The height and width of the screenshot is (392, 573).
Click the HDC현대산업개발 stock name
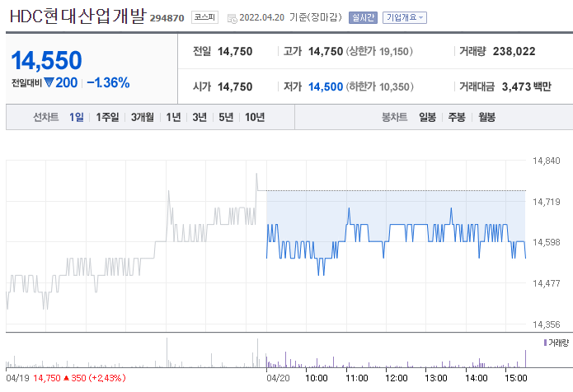77,16
